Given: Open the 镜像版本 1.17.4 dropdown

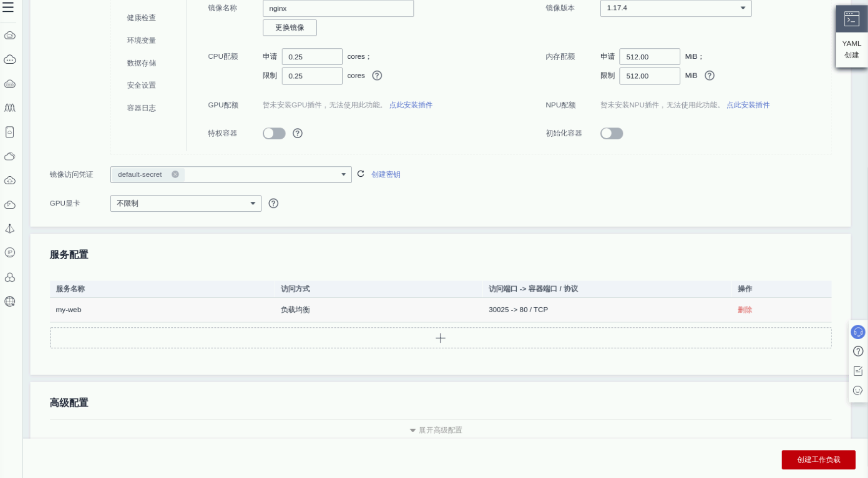Looking at the screenshot, I should click(676, 8).
